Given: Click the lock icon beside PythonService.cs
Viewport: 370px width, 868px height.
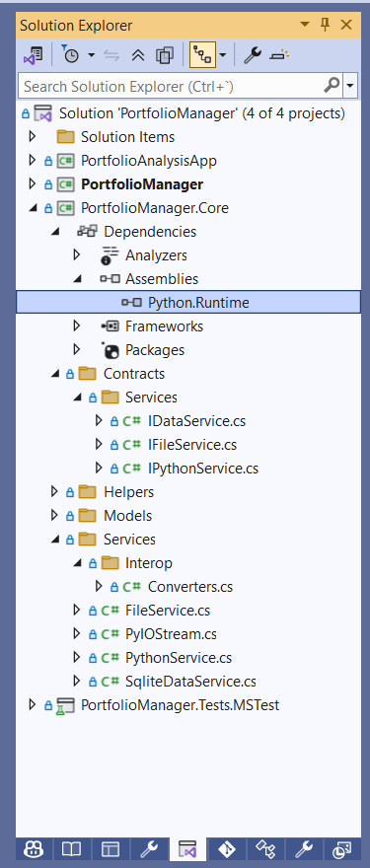Looking at the screenshot, I should point(93,658).
